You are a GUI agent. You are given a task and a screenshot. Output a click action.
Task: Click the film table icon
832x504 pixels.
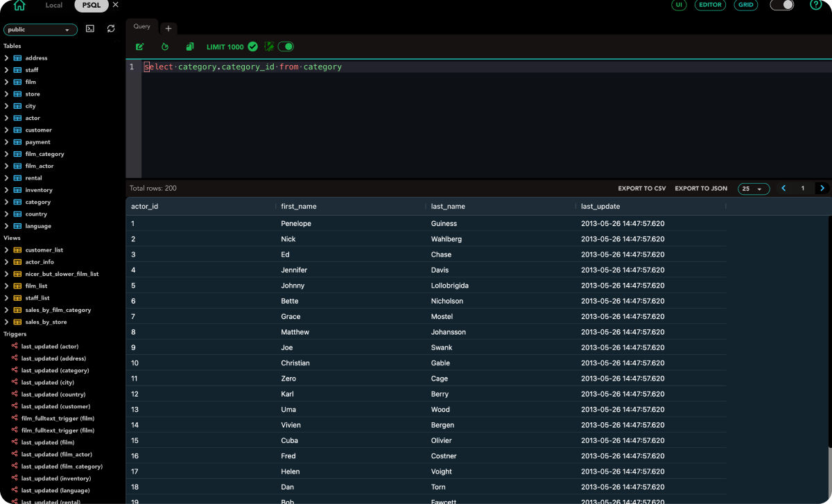coord(17,82)
